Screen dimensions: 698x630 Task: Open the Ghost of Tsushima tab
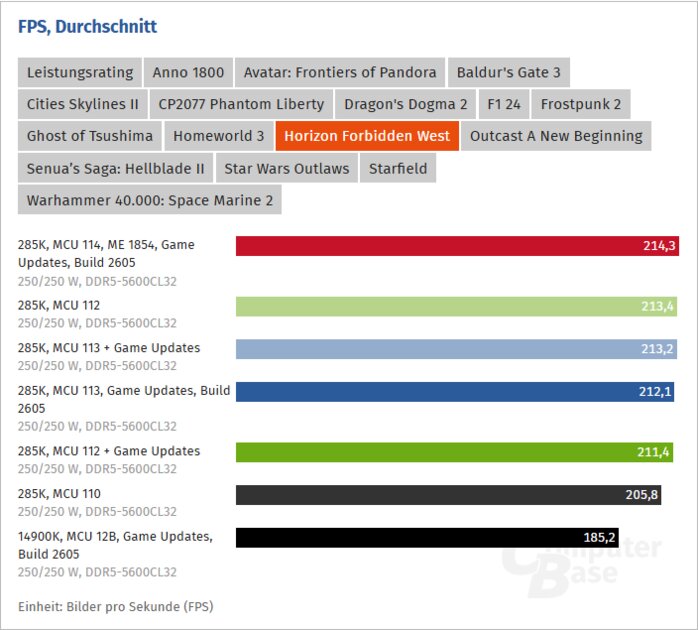(89, 136)
